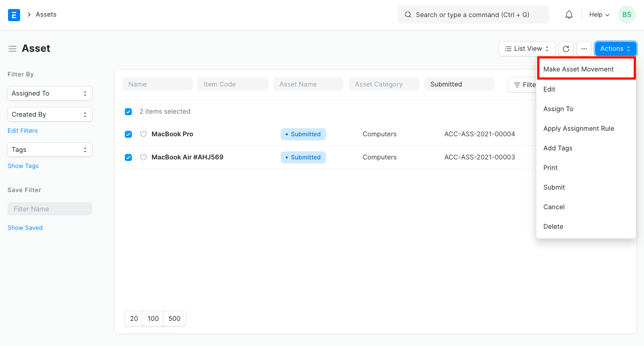Image resolution: width=644 pixels, height=346 pixels.
Task: Open the Assigned To filter dropdown
Action: [x=49, y=93]
